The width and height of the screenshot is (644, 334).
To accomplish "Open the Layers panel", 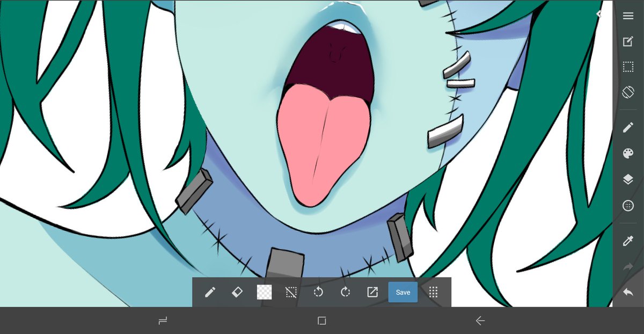I will pyautogui.click(x=627, y=180).
